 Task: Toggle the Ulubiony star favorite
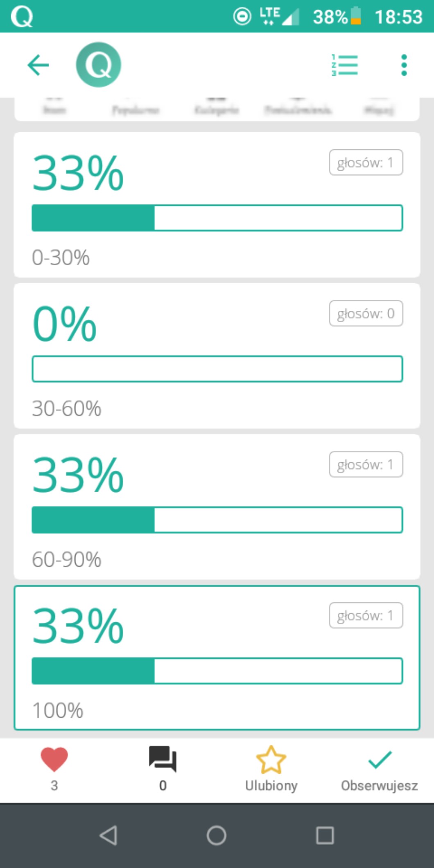[271, 760]
